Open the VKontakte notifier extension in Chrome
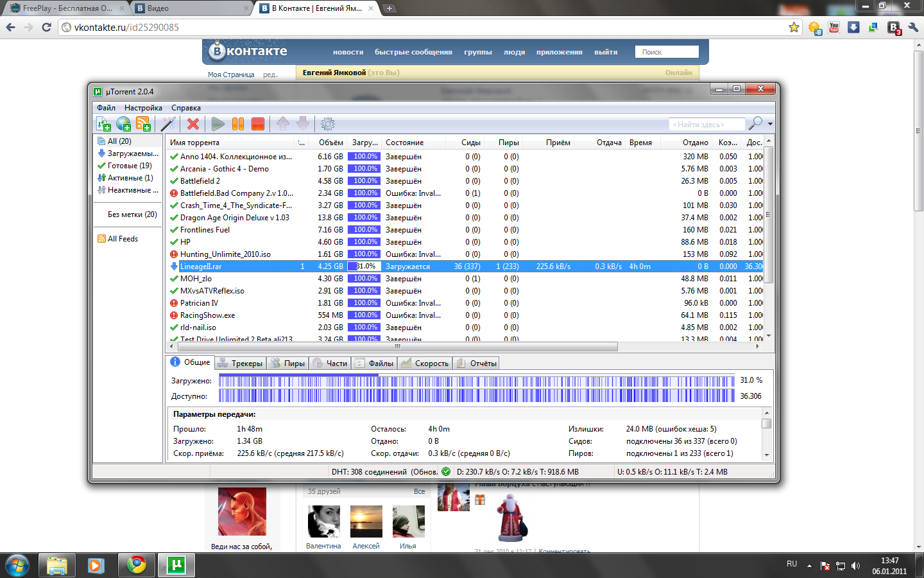924x578 pixels. pos(894,28)
